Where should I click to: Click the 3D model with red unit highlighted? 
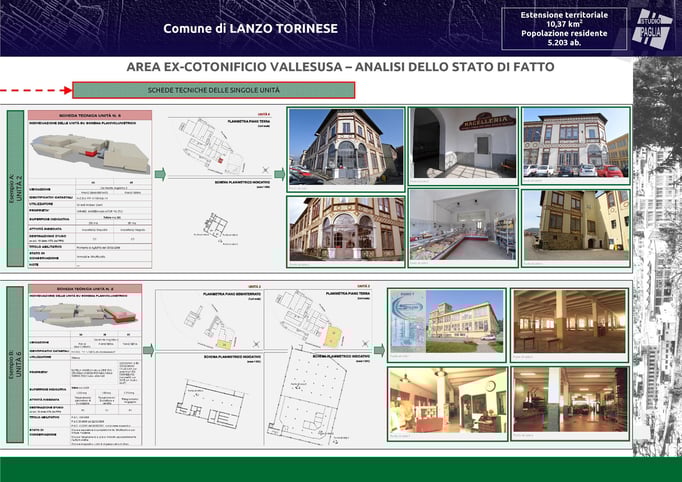90,153
